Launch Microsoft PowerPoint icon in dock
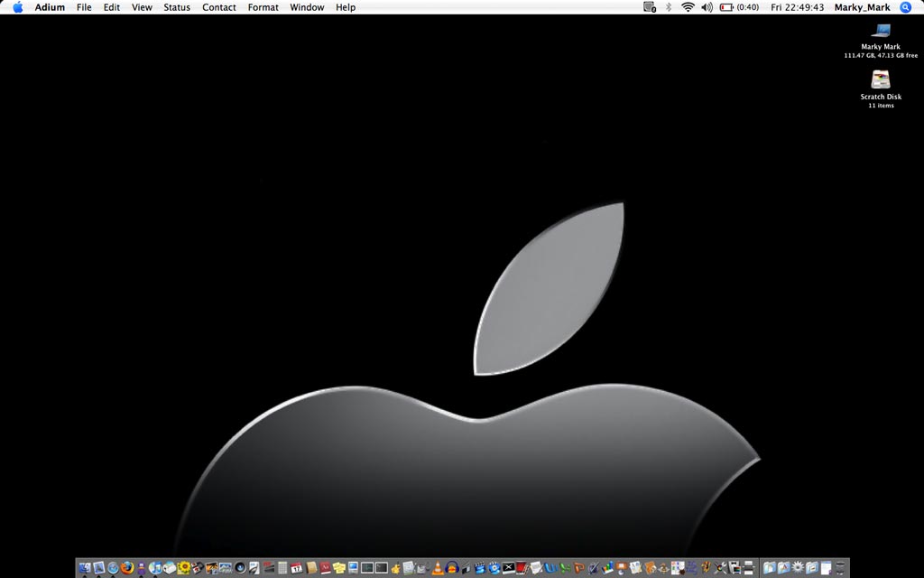This screenshot has height=578, width=924. click(578, 569)
